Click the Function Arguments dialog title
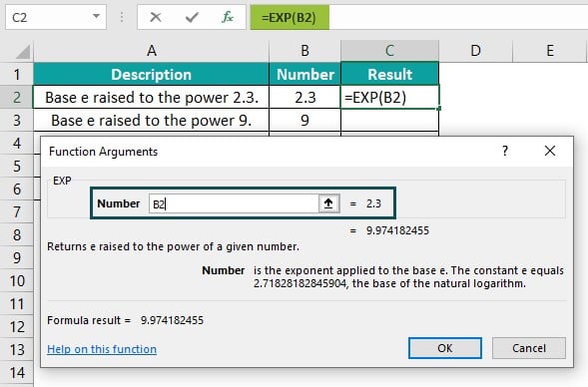This screenshot has height=387, width=588. (x=103, y=152)
